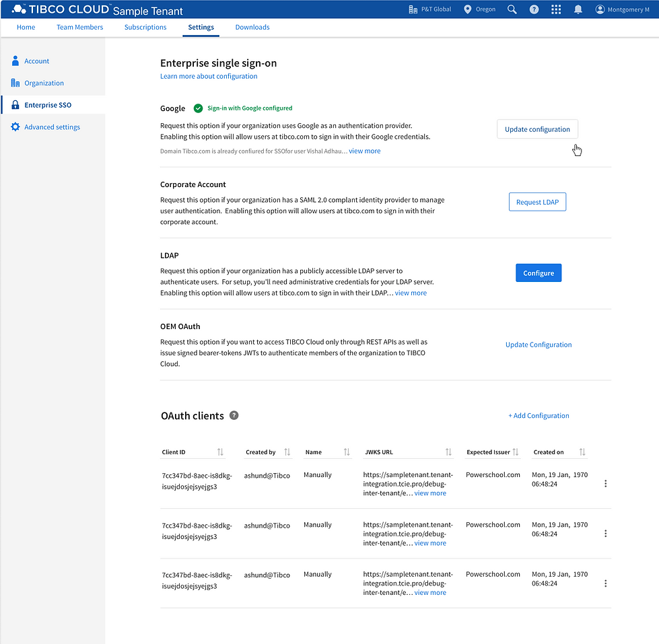Click the Organization building icon in sidebar
Image resolution: width=659 pixels, height=644 pixels.
[15, 83]
